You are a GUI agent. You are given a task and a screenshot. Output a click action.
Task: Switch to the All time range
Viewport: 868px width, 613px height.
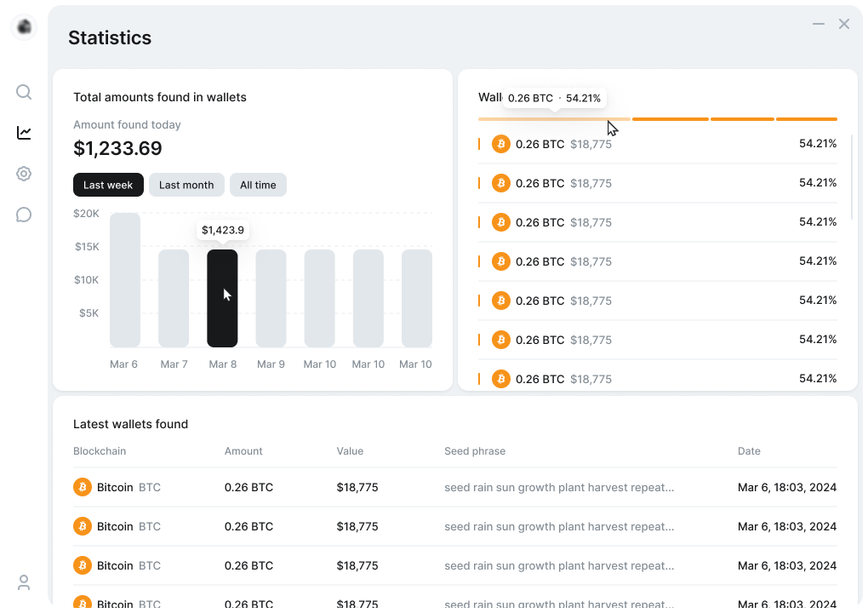pyautogui.click(x=258, y=185)
